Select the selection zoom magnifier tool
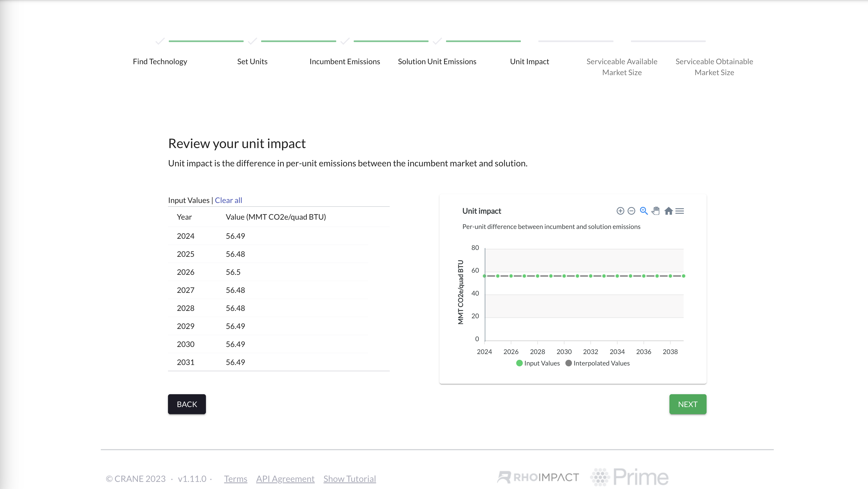This screenshot has width=868, height=489. tap(643, 211)
